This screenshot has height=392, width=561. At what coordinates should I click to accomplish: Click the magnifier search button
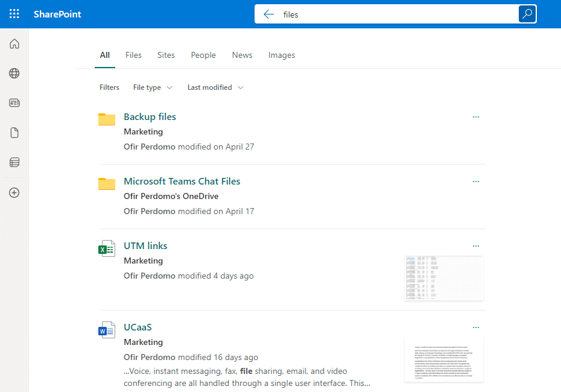pyautogui.click(x=527, y=14)
